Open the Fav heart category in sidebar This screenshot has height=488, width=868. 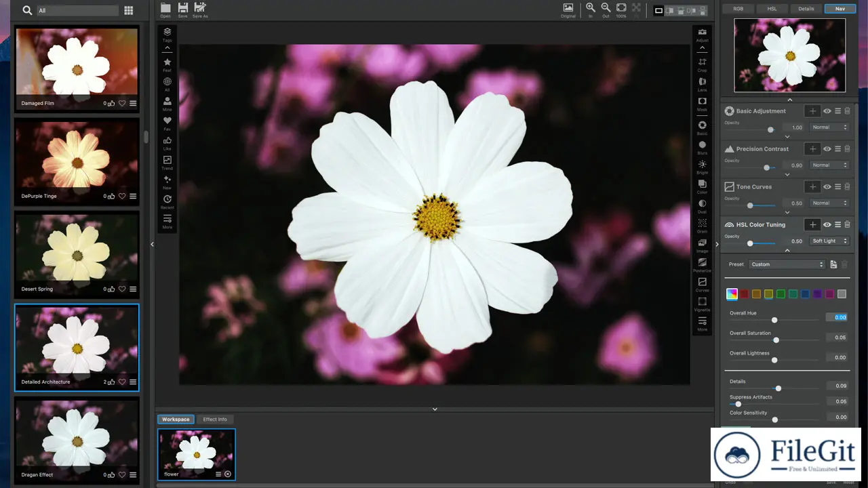pos(167,123)
